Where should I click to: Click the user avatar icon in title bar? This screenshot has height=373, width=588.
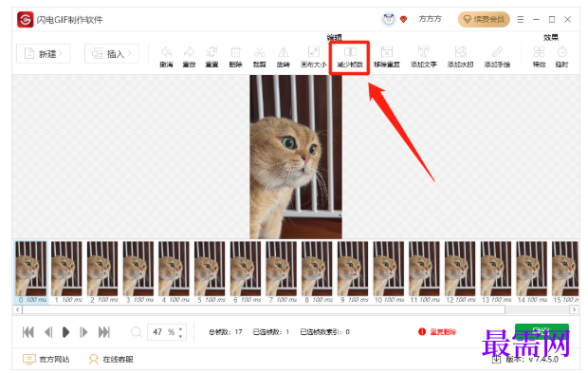pyautogui.click(x=389, y=19)
